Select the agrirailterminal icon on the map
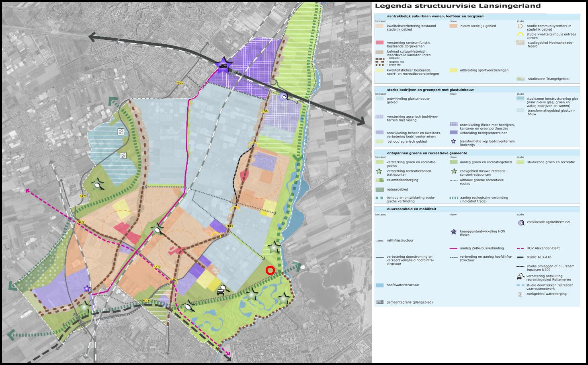The width and height of the screenshot is (588, 365). click(x=284, y=96)
